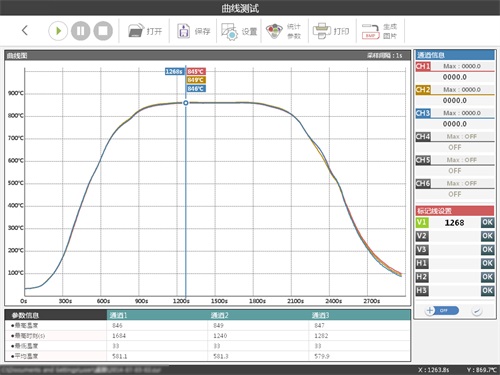500x375 pixels.
Task: Select the CH2 channel label
Action: click(x=423, y=89)
